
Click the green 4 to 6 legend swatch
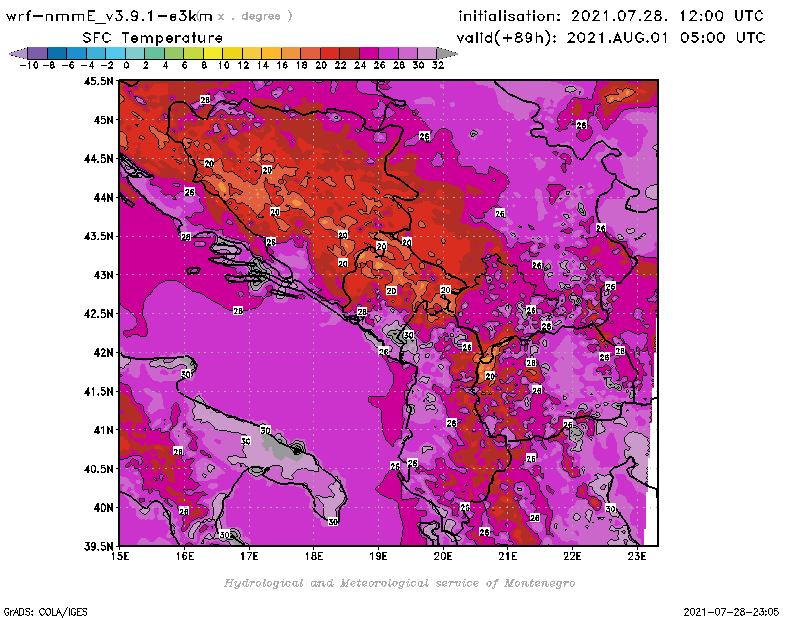(x=174, y=53)
